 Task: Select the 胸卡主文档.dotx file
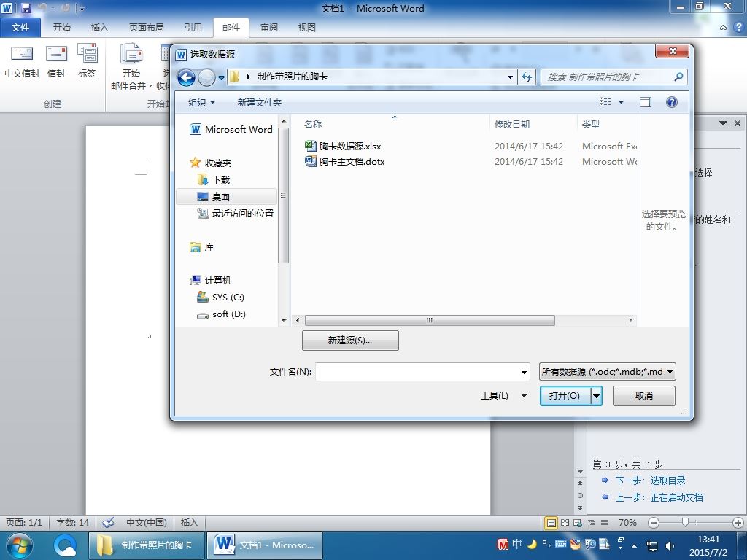(344, 161)
